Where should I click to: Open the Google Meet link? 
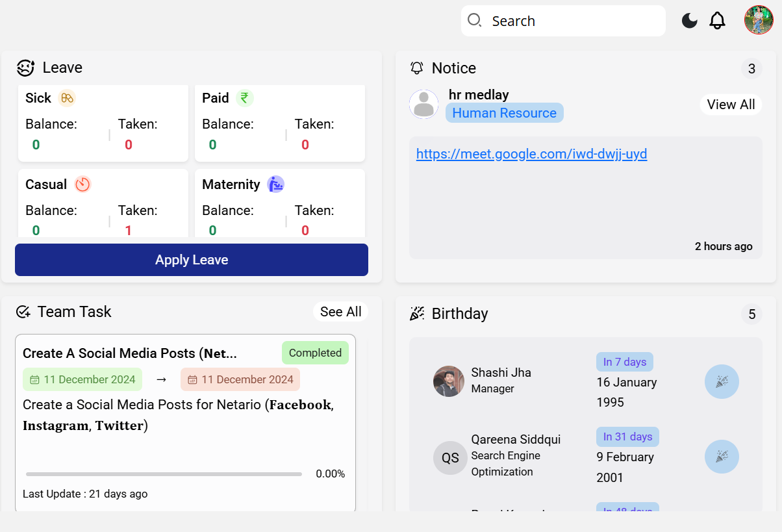531,154
